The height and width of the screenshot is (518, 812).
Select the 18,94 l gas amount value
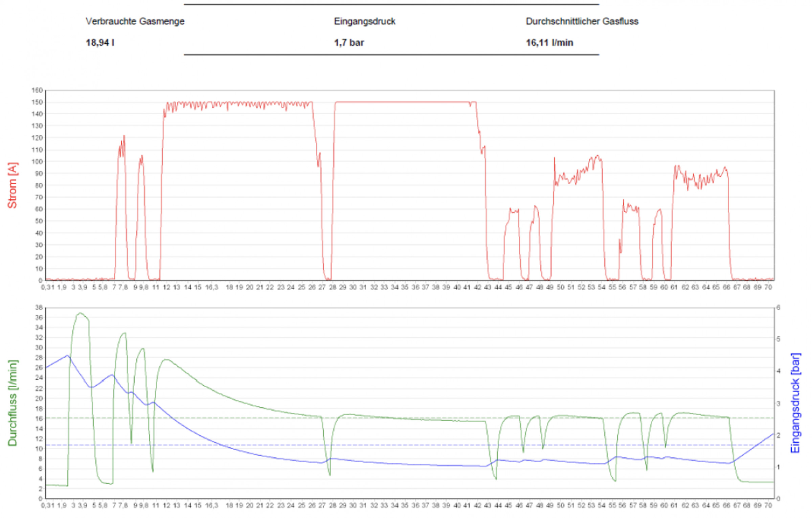tap(100, 43)
